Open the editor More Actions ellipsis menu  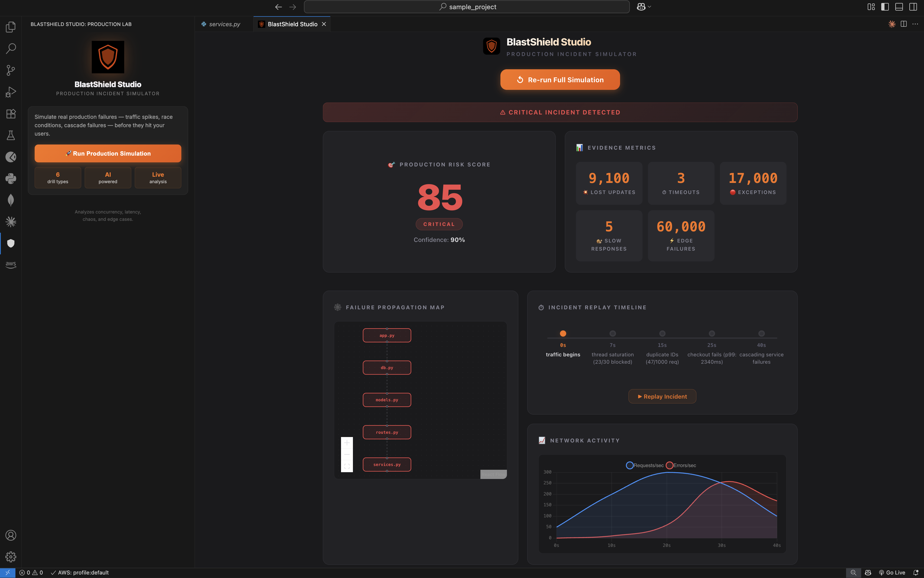(915, 24)
